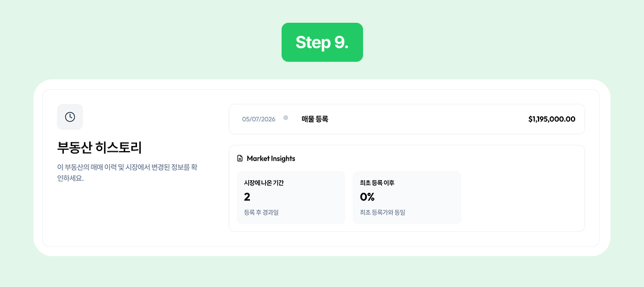Click the 최초 등록 이후 label

(377, 183)
